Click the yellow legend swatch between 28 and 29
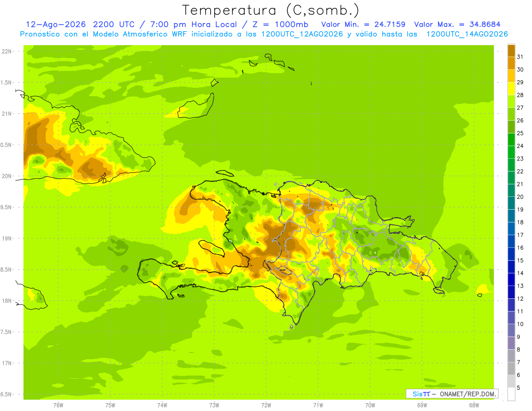This screenshot has width=532, height=411. pos(511,88)
